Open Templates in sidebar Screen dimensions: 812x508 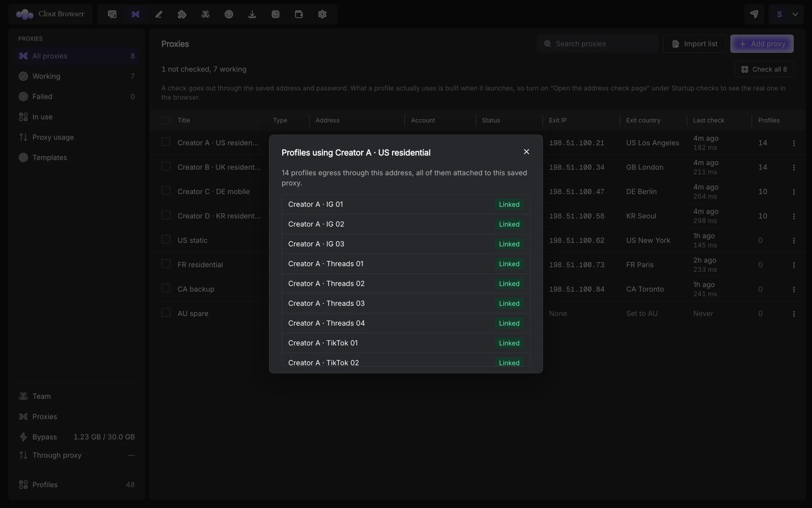pyautogui.click(x=77, y=157)
